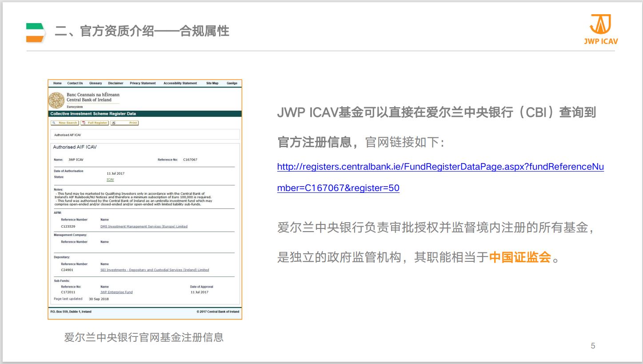
Task: Click the Management Company label
Action: [x=70, y=235]
